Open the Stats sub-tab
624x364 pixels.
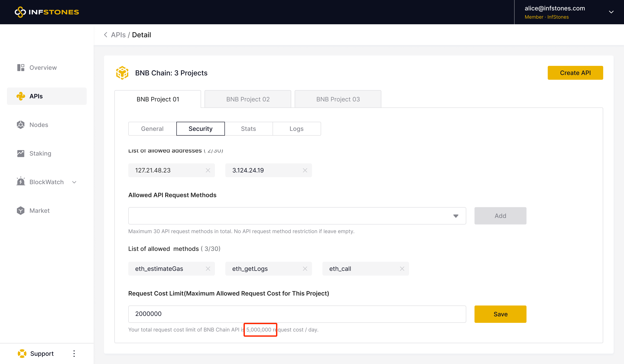pos(248,128)
